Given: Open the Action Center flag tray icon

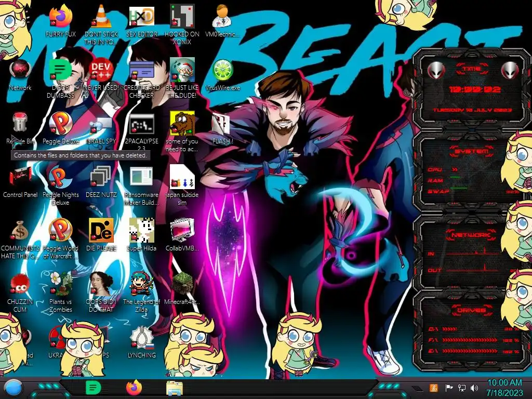Looking at the screenshot, I should [x=449, y=388].
